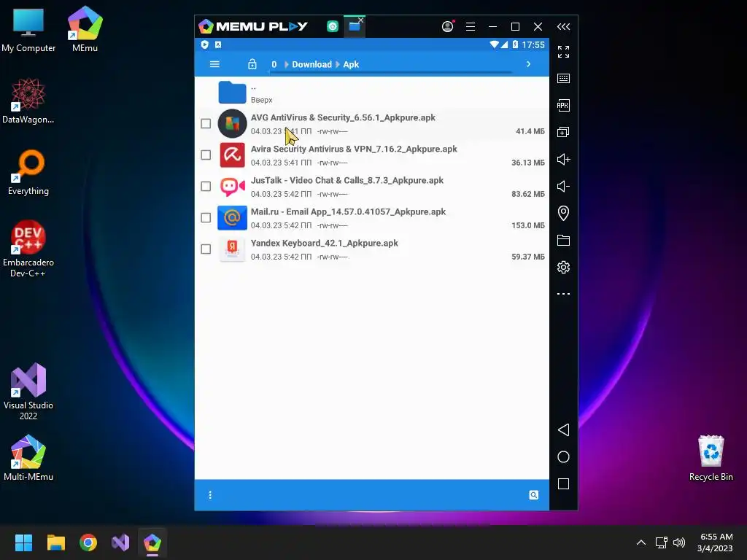Screen dimensions: 747x560
Task: Open File Explorer from taskbar
Action: tap(55, 542)
